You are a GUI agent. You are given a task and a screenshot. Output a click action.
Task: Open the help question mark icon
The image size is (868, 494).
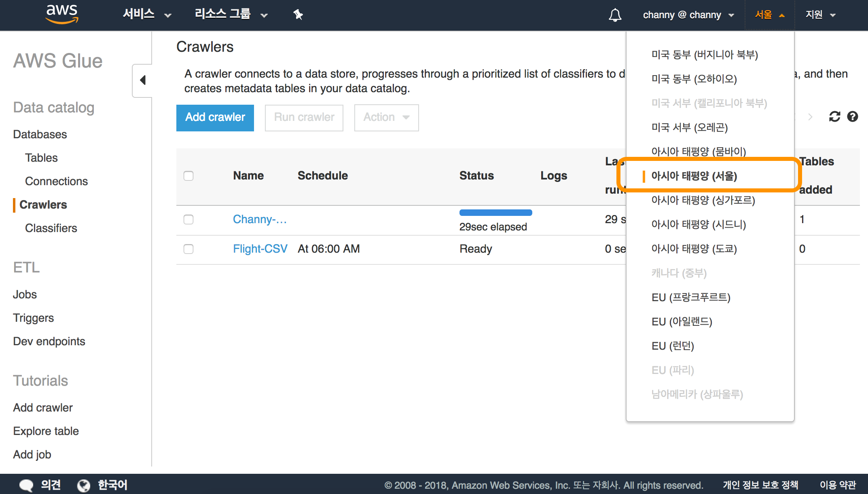853,117
